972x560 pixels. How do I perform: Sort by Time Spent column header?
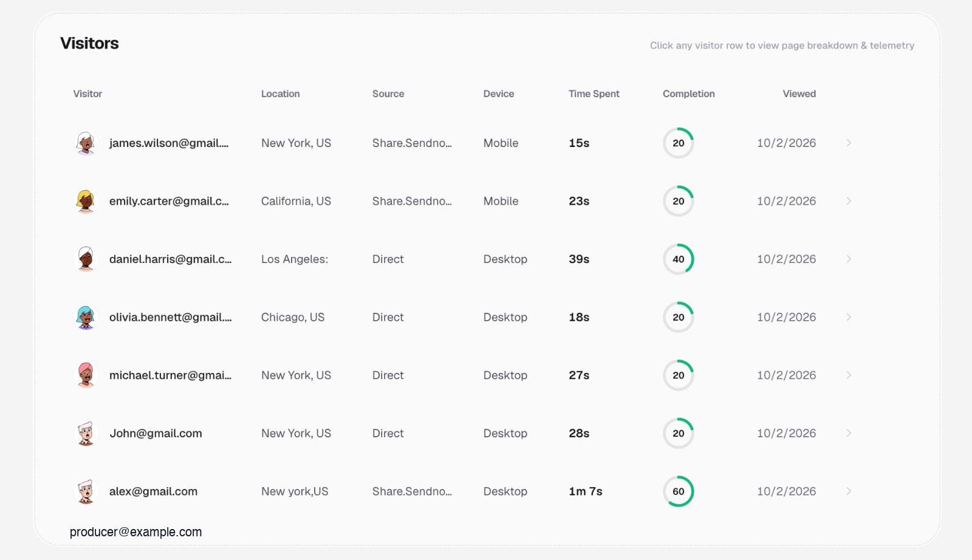click(594, 94)
